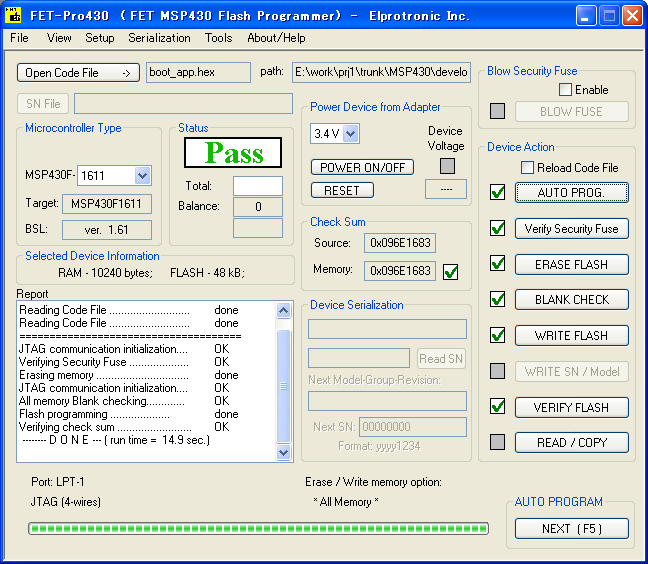Click the BSL ver. 1.61 field

[x=107, y=230]
